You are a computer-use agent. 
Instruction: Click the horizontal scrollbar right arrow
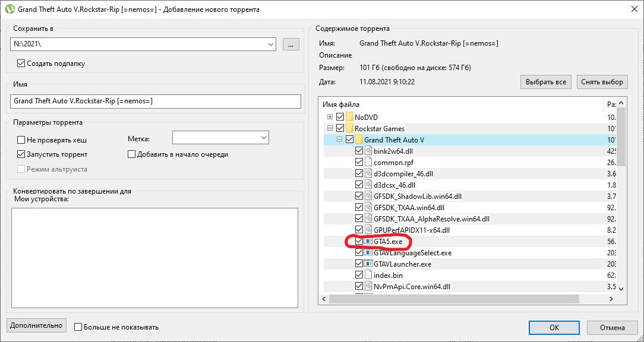[611, 299]
